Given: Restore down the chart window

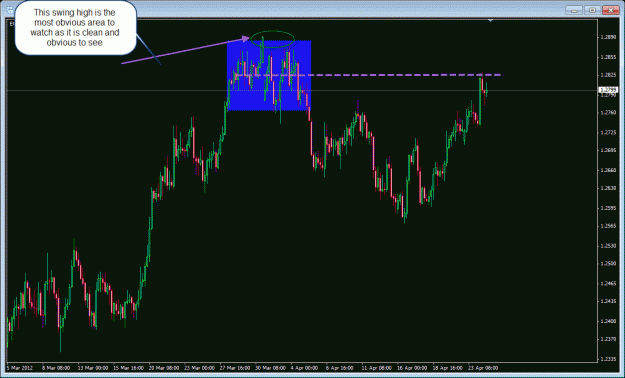Looking at the screenshot, I should click(593, 10).
